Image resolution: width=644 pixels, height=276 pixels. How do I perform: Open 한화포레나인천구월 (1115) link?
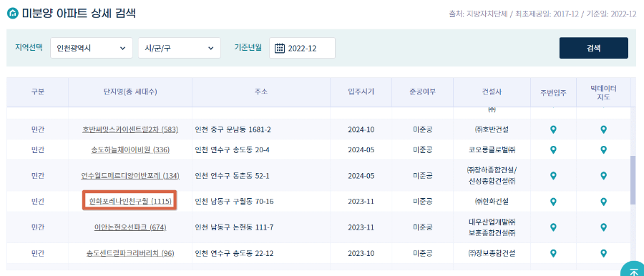(x=130, y=202)
